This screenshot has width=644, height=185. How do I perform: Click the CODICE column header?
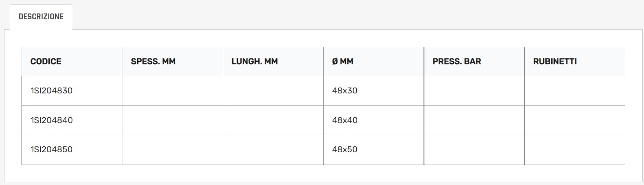[x=46, y=62]
